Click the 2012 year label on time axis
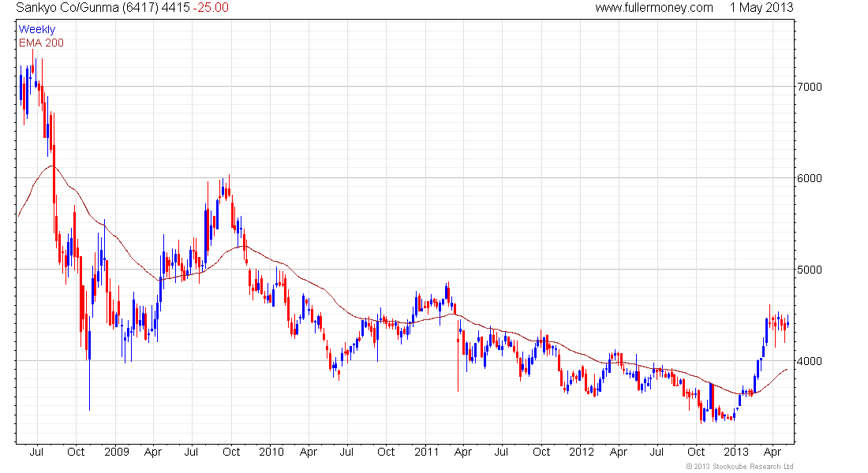 click(x=582, y=452)
